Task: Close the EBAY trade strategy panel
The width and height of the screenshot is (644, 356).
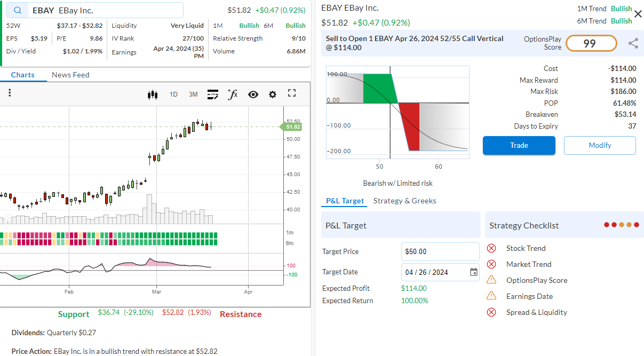Action: [x=638, y=14]
